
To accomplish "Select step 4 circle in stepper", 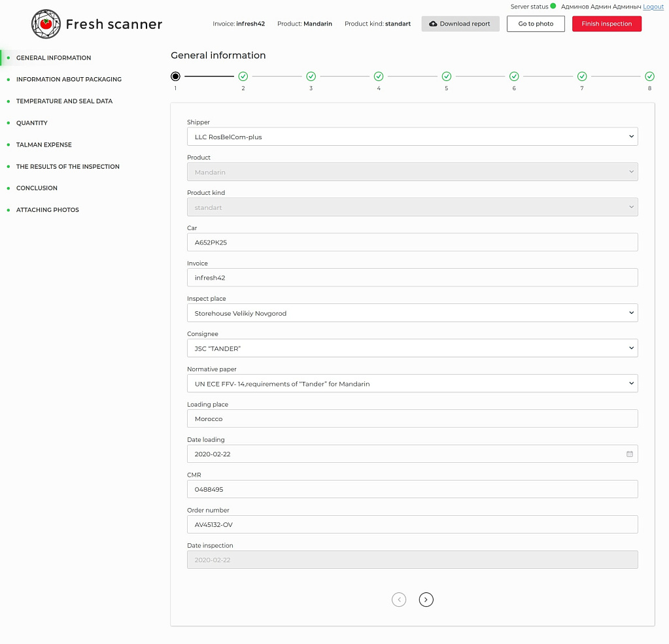I will 379,76.
